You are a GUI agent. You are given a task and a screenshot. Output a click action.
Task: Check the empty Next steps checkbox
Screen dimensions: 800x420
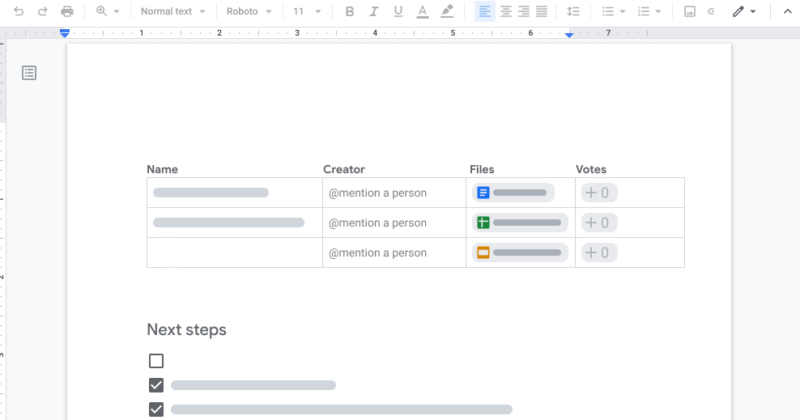(x=156, y=361)
